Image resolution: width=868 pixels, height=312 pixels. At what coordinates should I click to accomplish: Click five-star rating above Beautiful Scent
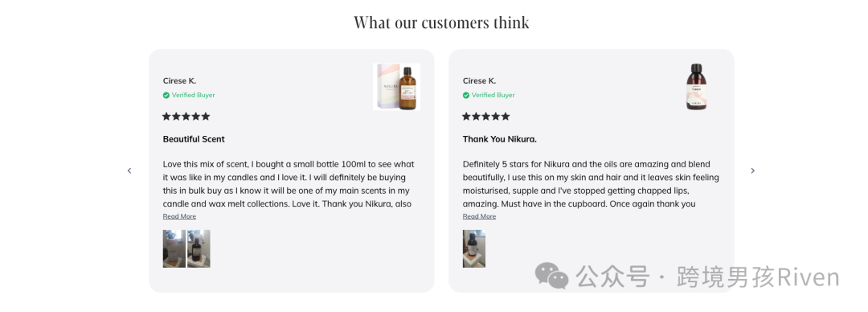click(x=186, y=117)
